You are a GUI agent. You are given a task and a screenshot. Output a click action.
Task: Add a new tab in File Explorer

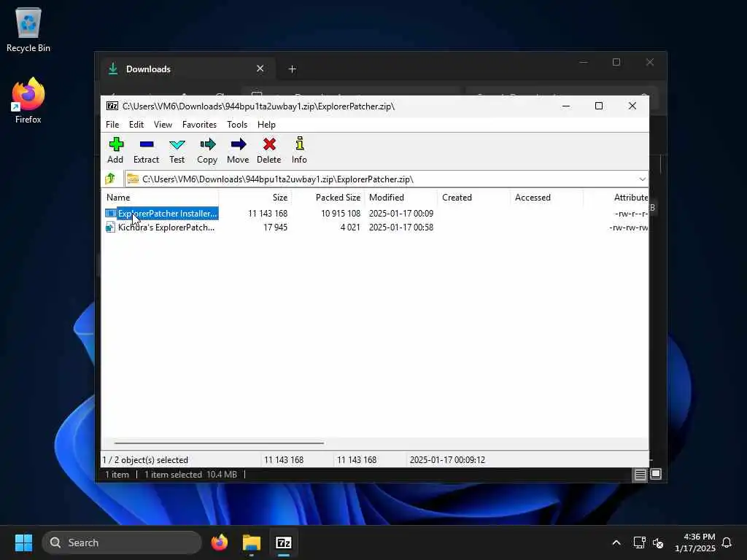(292, 69)
